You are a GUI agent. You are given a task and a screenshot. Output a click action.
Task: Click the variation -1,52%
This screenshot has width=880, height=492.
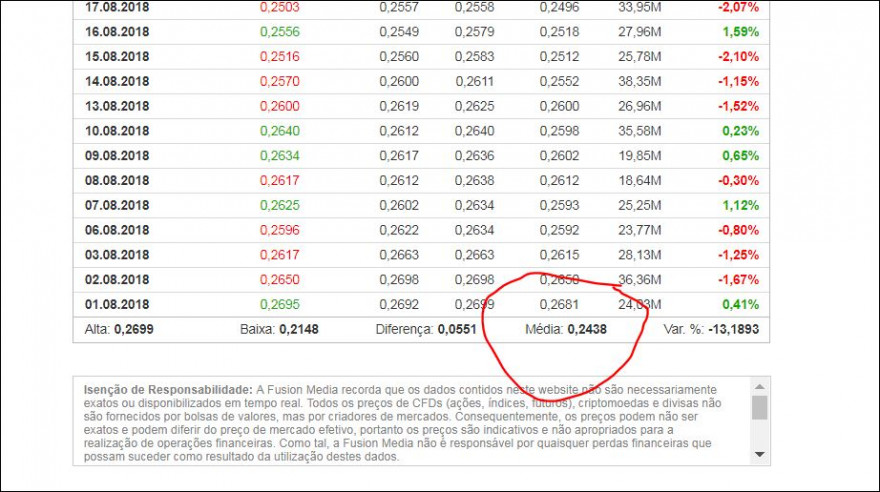(x=739, y=106)
